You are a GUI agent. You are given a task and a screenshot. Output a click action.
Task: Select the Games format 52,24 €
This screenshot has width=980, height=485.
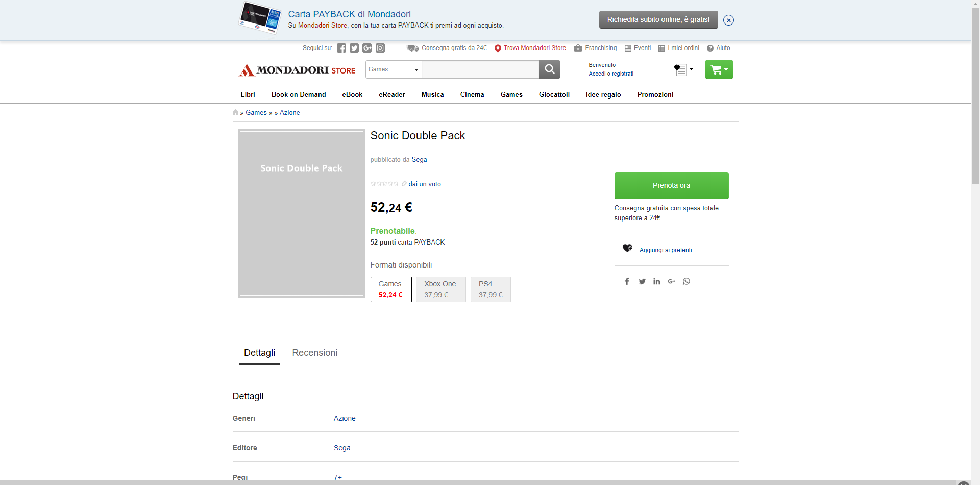[x=391, y=289]
